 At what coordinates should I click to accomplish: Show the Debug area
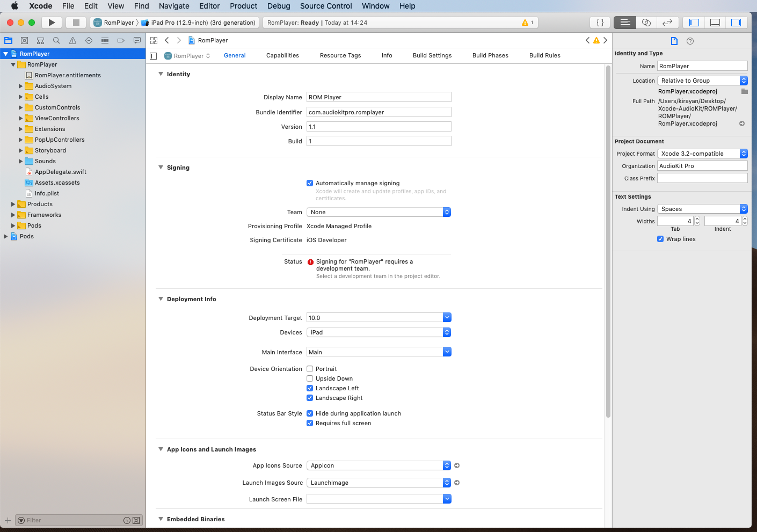tap(715, 23)
